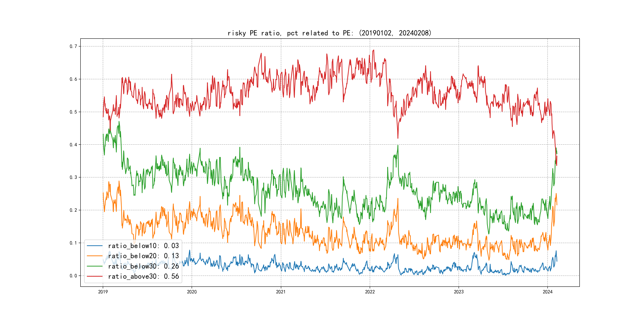Click the 2024 x-axis tick label
644x322 pixels.
click(x=548, y=292)
